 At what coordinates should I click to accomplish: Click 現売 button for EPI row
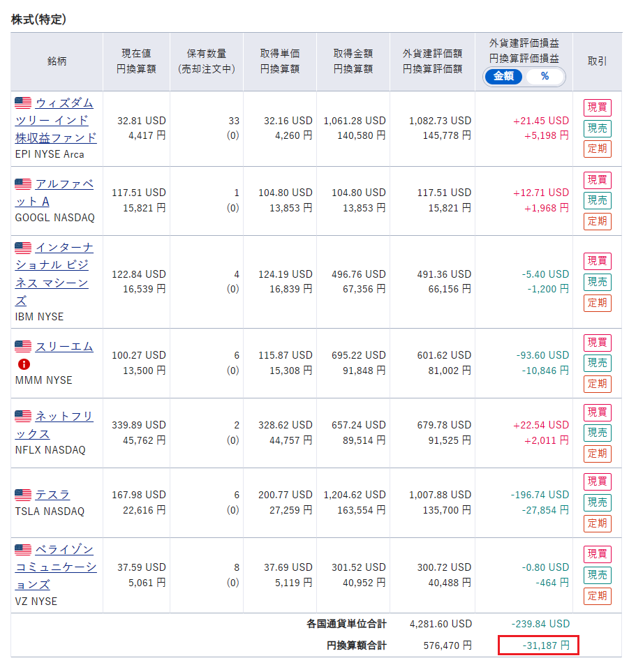pyautogui.click(x=598, y=128)
